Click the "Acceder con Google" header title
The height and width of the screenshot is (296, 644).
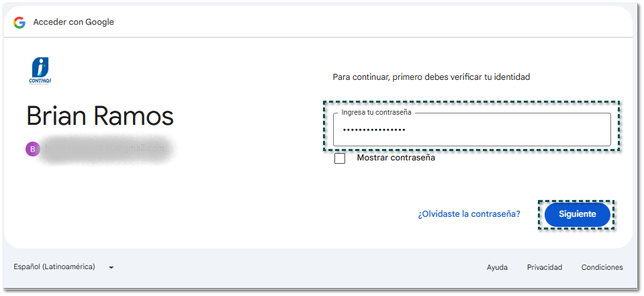(73, 22)
